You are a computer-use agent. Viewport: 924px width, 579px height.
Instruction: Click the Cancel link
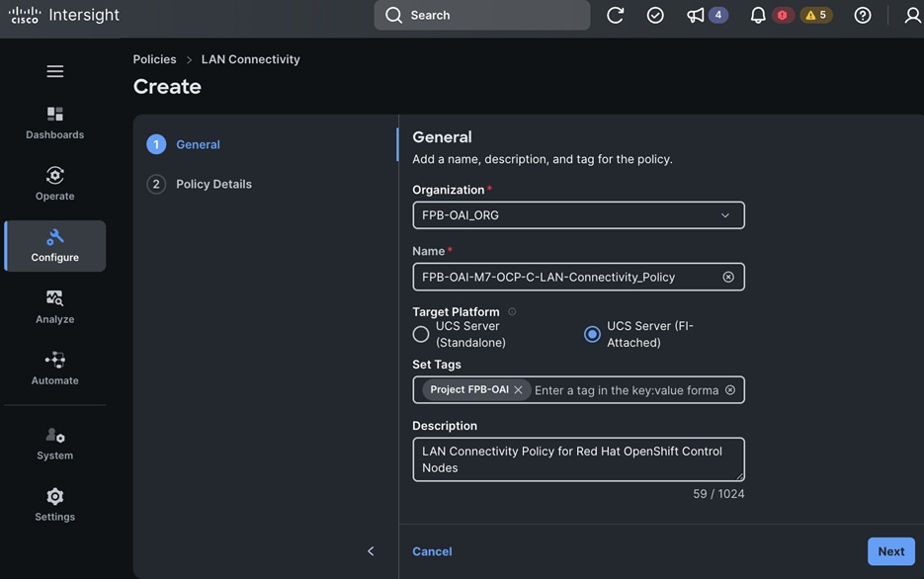(x=432, y=551)
